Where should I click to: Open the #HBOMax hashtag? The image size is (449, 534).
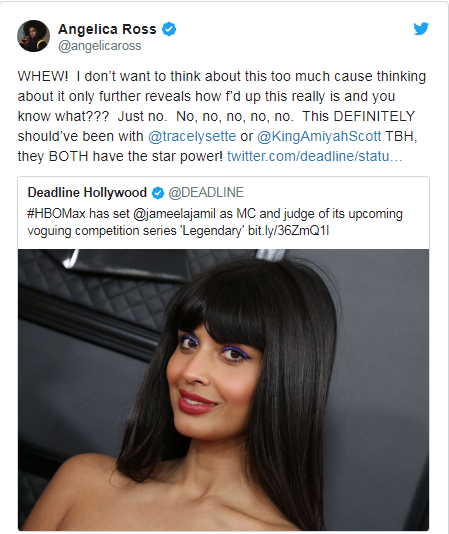click(56, 214)
